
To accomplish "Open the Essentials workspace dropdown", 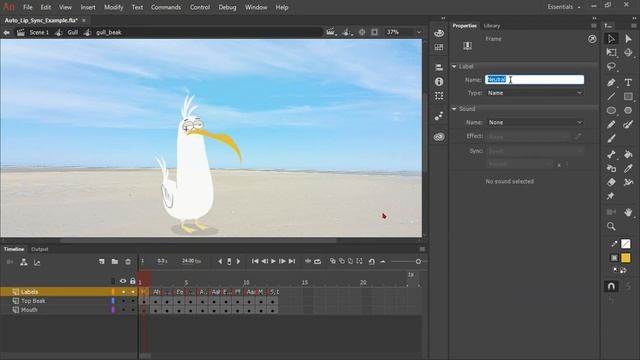I will pyautogui.click(x=564, y=7).
